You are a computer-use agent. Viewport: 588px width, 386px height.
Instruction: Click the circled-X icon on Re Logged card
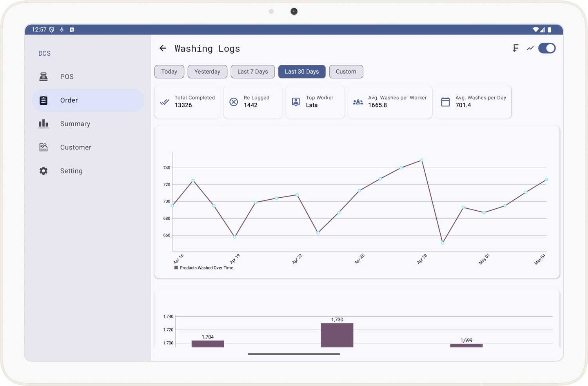click(234, 102)
